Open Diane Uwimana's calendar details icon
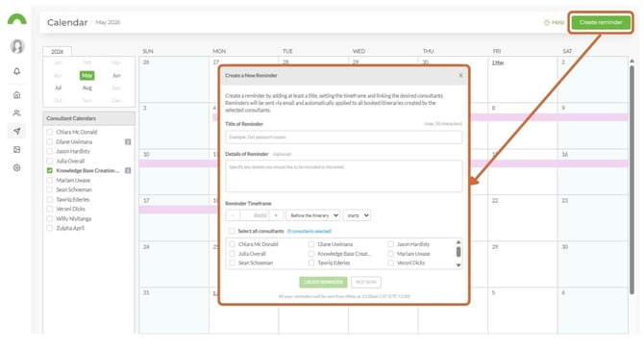 tap(128, 141)
